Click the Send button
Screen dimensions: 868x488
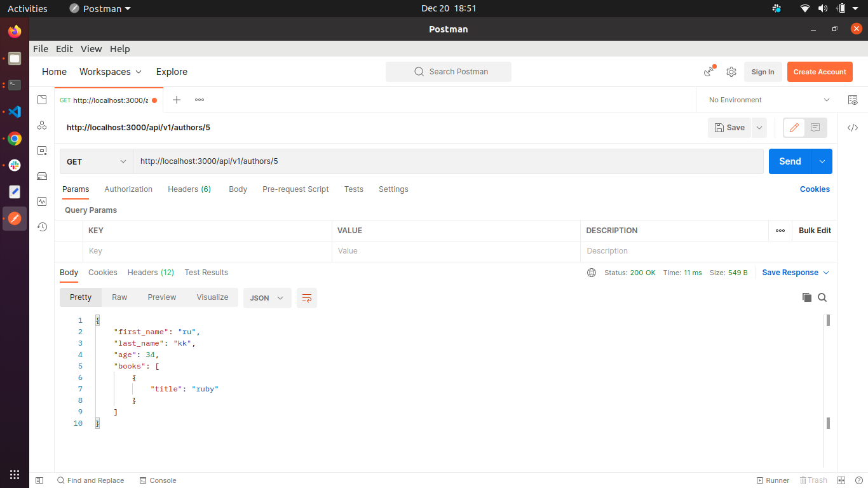click(790, 161)
